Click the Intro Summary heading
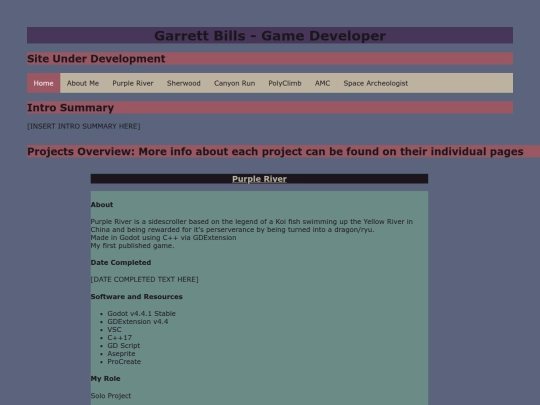This screenshot has width=540, height=405. 71,108
